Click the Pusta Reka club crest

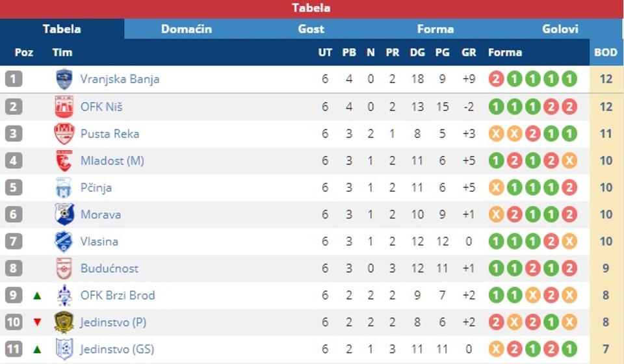tap(64, 134)
